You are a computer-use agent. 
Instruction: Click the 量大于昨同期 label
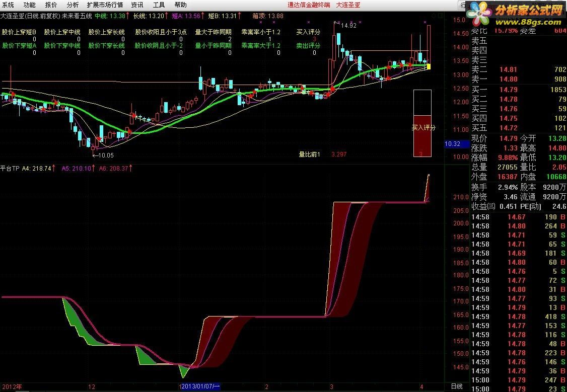pos(214,32)
